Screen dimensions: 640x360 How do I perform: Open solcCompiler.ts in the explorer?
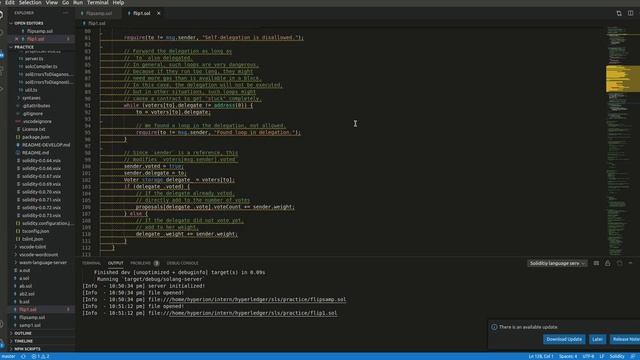[41, 67]
